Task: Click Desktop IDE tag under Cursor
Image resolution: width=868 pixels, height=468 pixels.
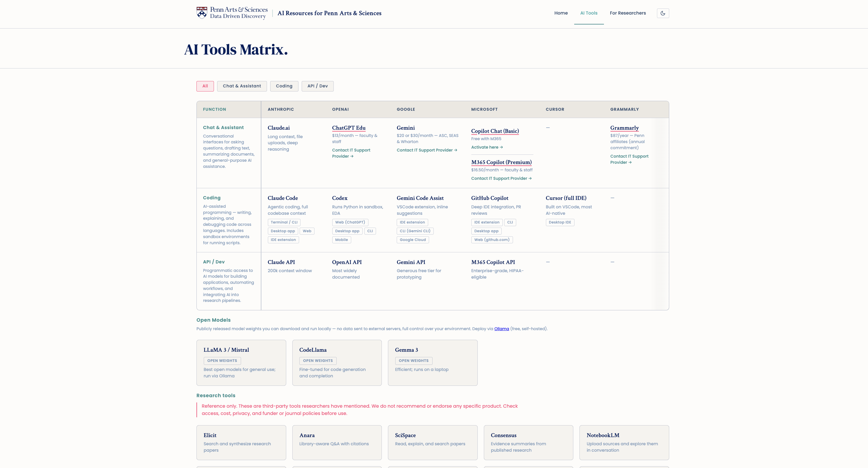Action: [x=560, y=222]
